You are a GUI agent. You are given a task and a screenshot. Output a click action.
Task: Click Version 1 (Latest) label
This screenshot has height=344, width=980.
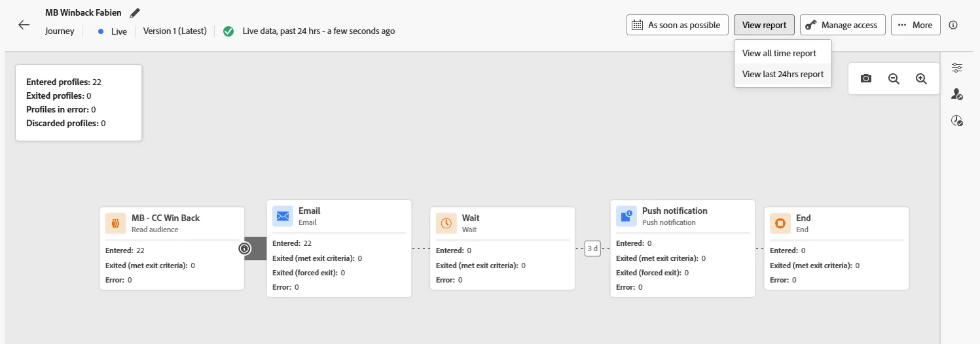pyautogui.click(x=175, y=31)
